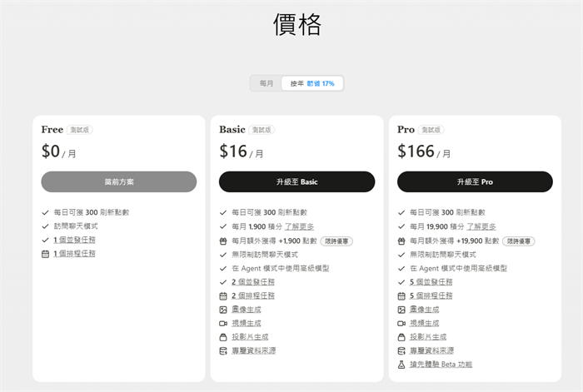The width and height of the screenshot is (583, 392).
Task: Click checkmark beside Basic 無限制訪問聊天模式
Action: [x=223, y=255]
